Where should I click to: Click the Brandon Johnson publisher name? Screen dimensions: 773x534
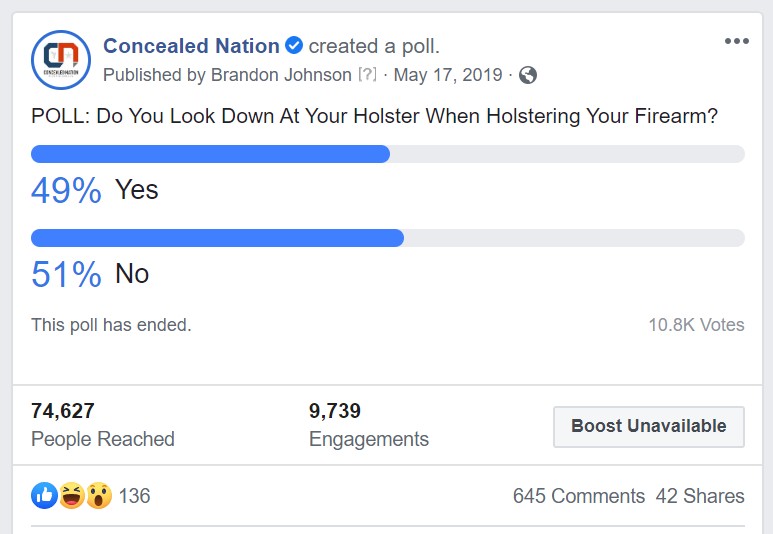281,75
